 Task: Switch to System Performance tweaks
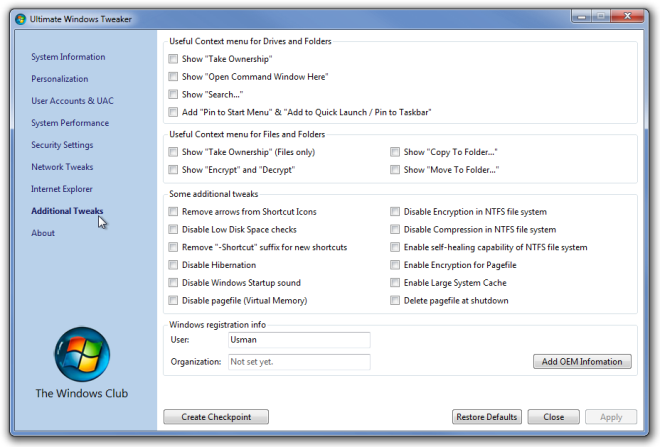[x=70, y=123]
